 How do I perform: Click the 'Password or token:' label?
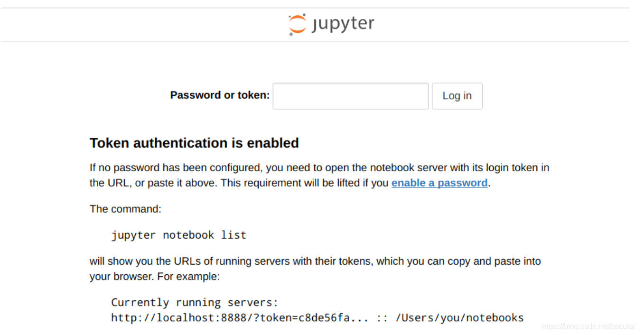pos(220,95)
